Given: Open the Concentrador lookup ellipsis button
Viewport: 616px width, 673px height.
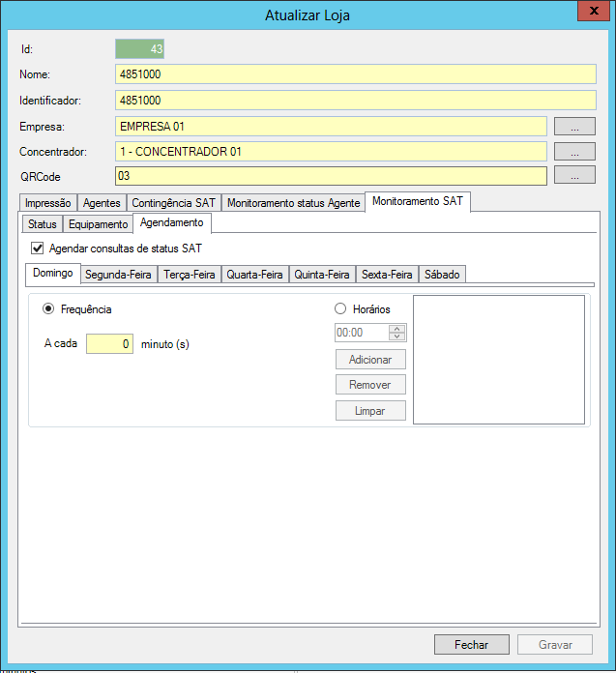Looking at the screenshot, I should tap(574, 151).
